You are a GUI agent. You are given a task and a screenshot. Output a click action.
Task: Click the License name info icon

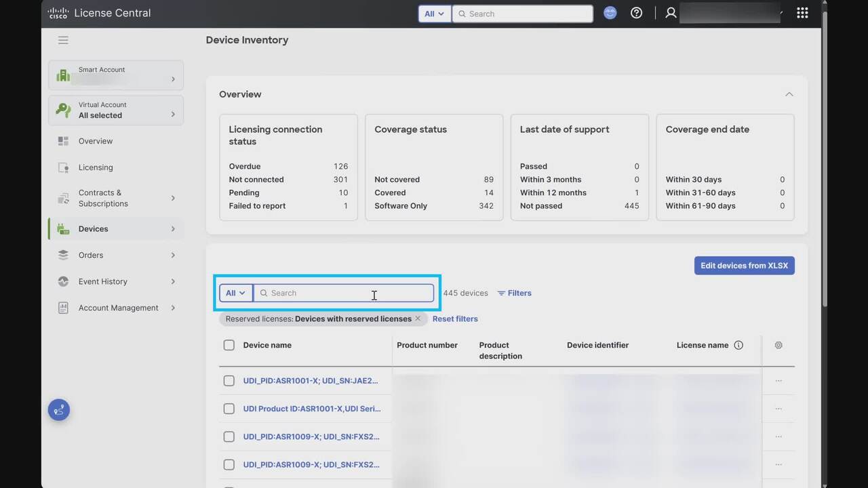point(738,345)
